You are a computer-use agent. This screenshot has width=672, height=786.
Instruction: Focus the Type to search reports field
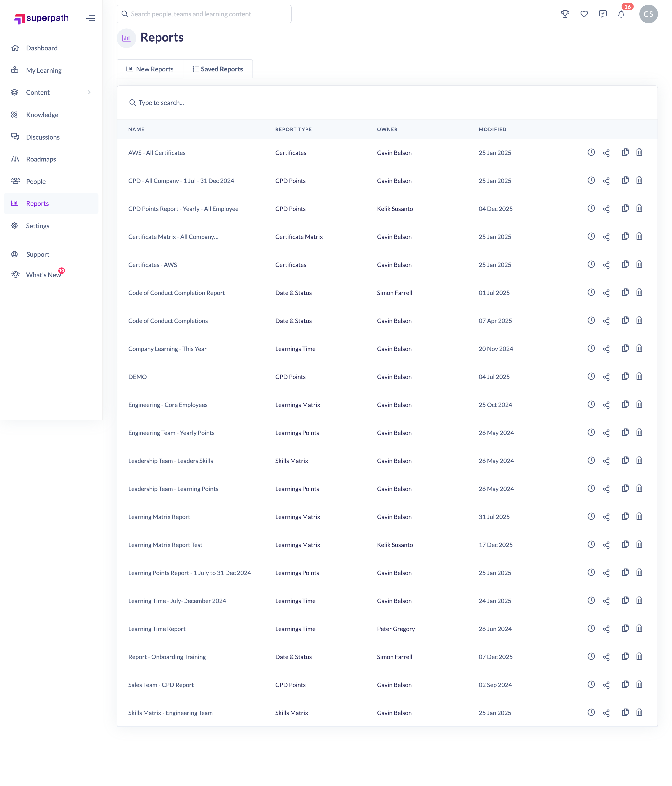coord(387,103)
